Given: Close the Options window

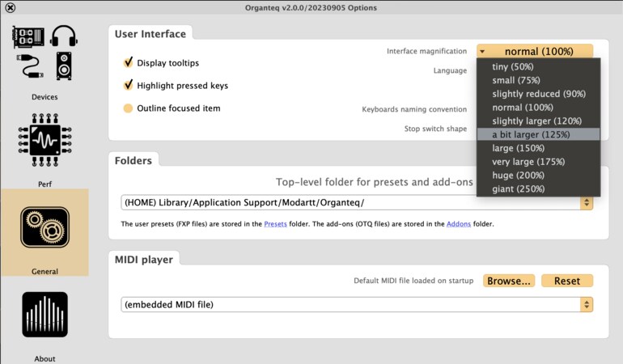Looking at the screenshot, I should [x=11, y=7].
